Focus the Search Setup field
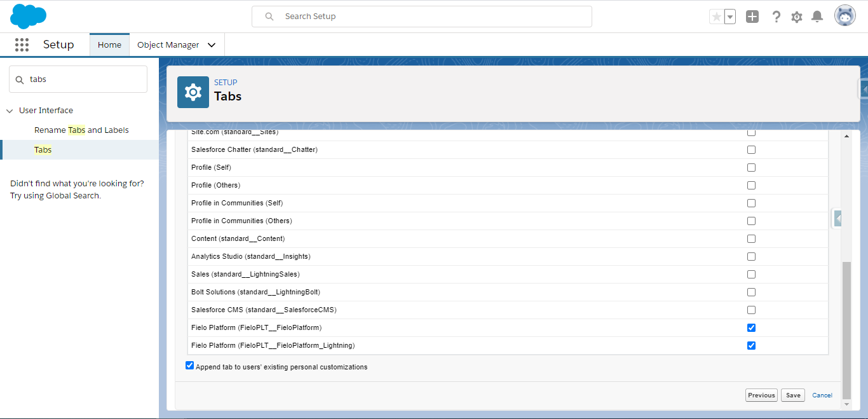 tap(422, 17)
